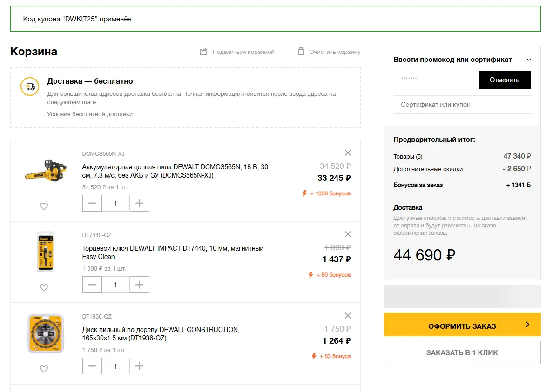
Task: Decrease quantity of the DT7440 socket wrench
Action: [92, 285]
